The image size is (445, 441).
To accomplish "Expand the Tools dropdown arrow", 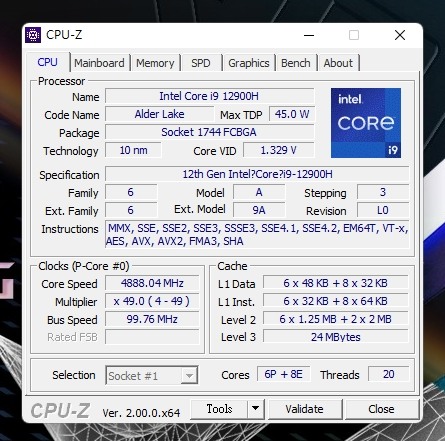I will point(256,409).
